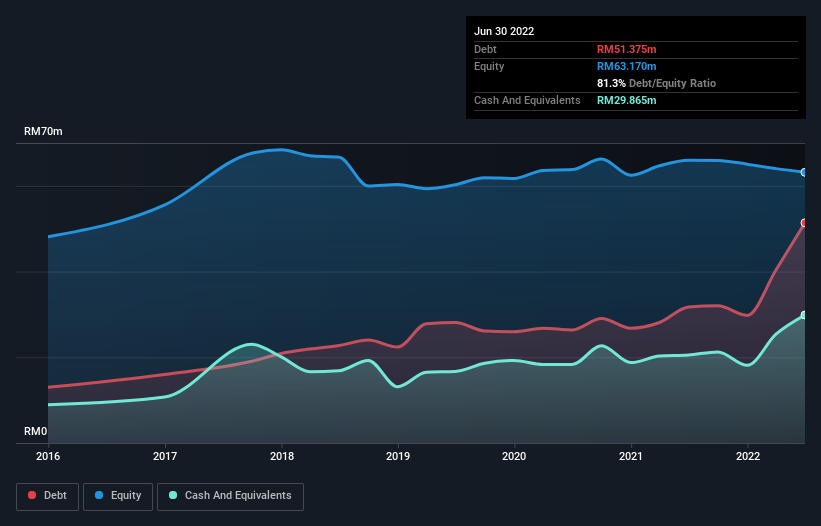Toggle the Debt series legend button
This screenshot has height=526, width=821.
coord(47,496)
